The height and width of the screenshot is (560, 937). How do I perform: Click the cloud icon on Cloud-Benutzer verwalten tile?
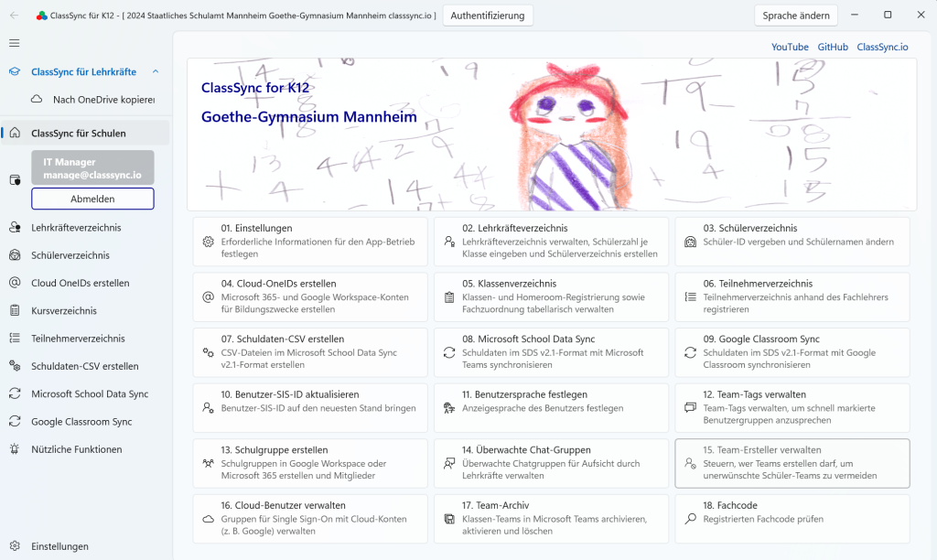pyautogui.click(x=208, y=519)
